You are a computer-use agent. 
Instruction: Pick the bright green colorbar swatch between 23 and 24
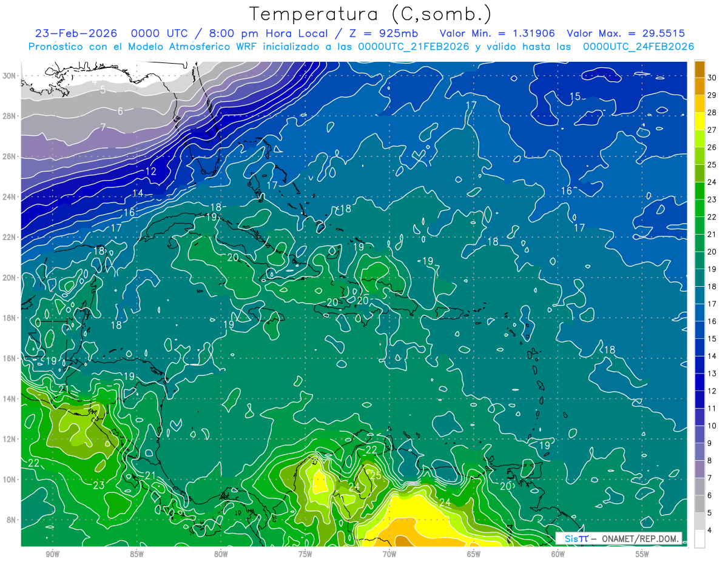pos(699,191)
